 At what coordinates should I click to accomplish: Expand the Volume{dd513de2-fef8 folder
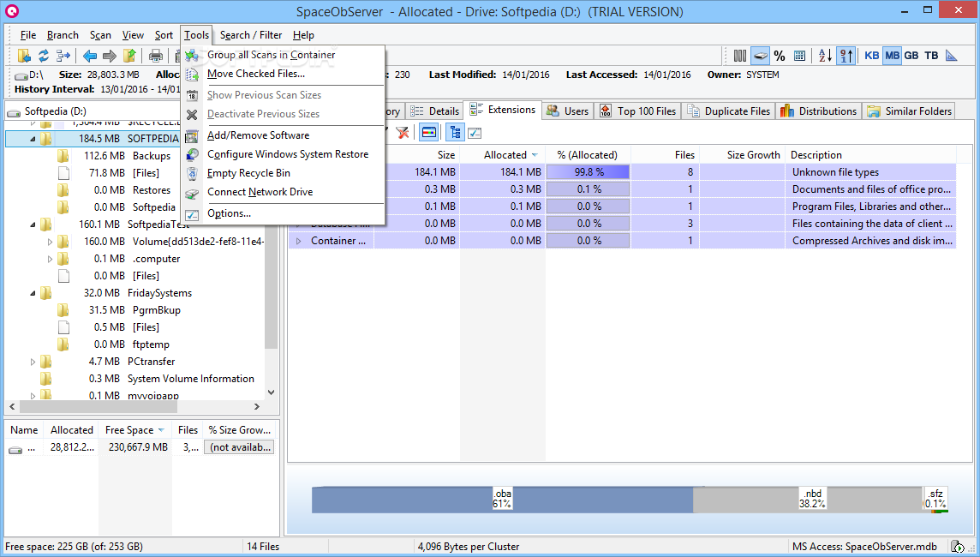click(50, 242)
